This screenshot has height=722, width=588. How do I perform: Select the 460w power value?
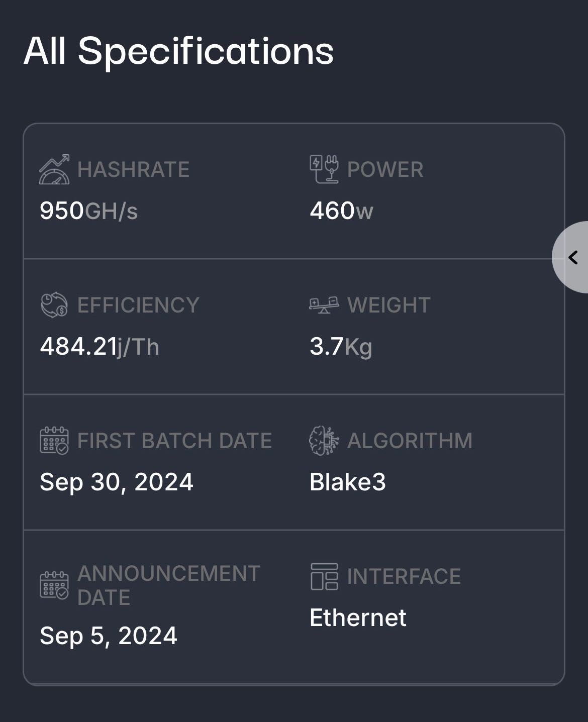click(x=341, y=211)
